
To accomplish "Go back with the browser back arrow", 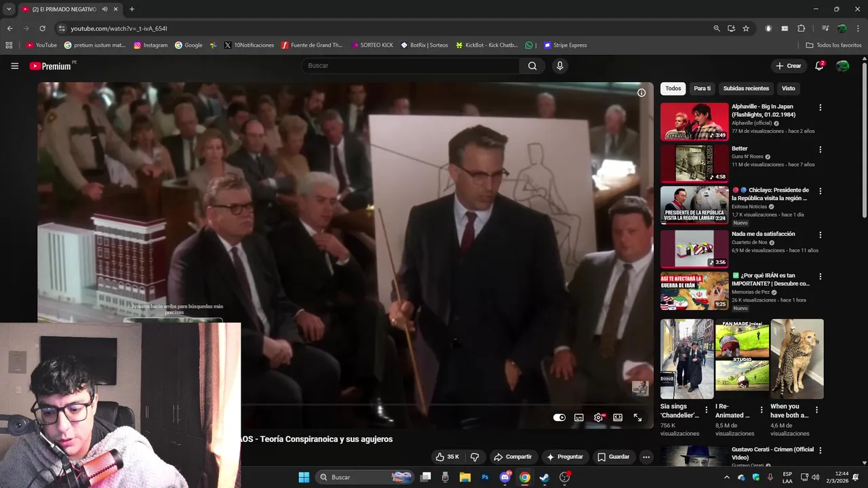I will (x=9, y=28).
